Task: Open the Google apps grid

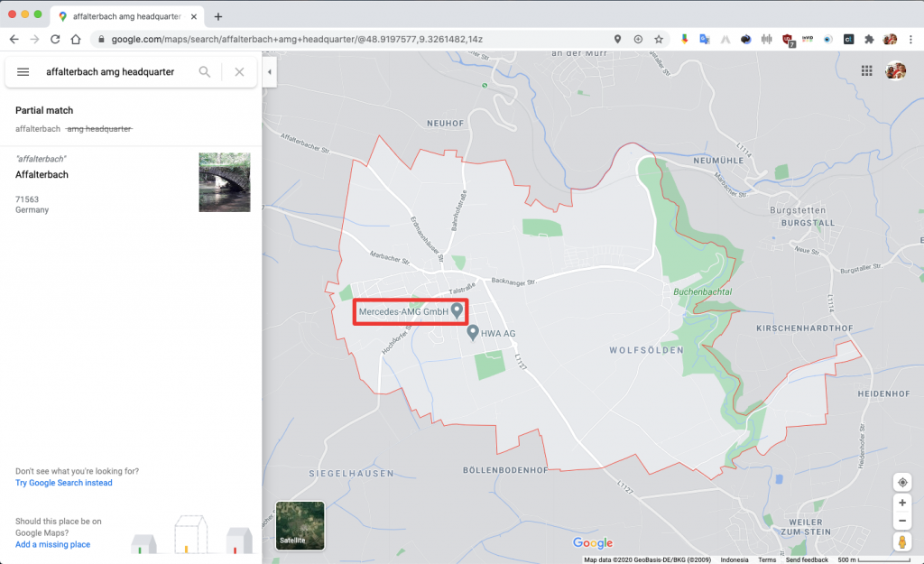Action: (866, 70)
